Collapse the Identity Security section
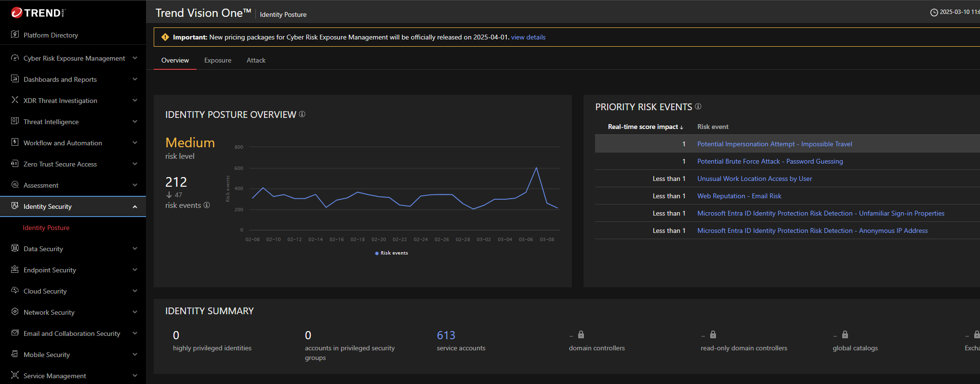The width and height of the screenshot is (980, 384). pyautogui.click(x=135, y=206)
